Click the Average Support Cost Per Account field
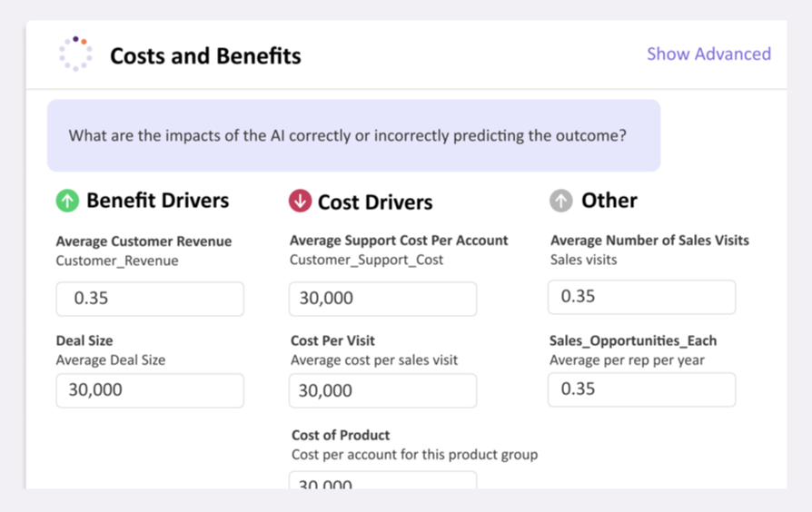Screen dimensions: 812x512 382,299
